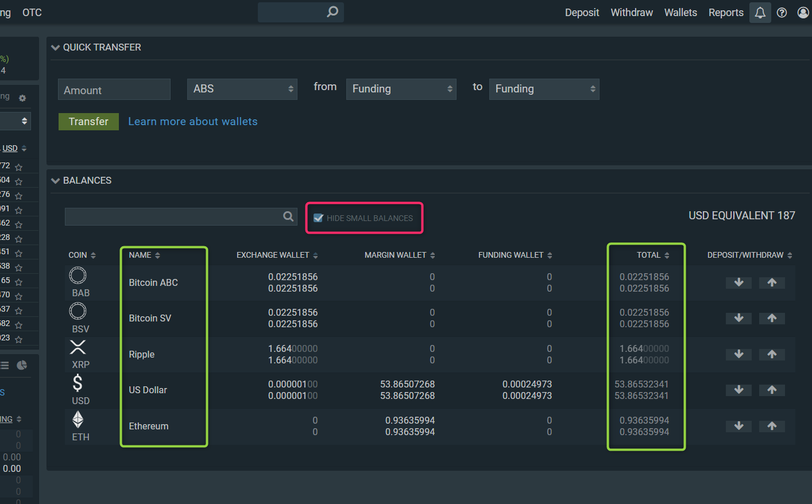Click the search magnifier in the balances filter
This screenshot has height=504, width=812.
[288, 216]
